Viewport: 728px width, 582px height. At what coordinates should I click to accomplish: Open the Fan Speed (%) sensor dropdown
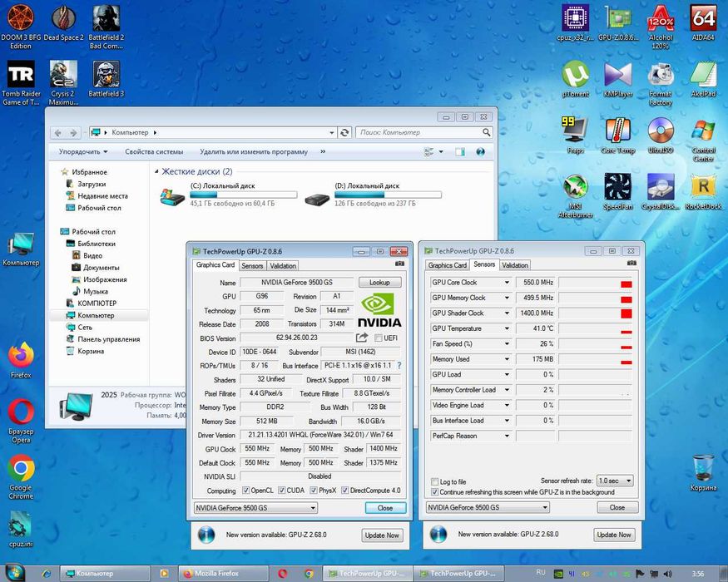[507, 344]
